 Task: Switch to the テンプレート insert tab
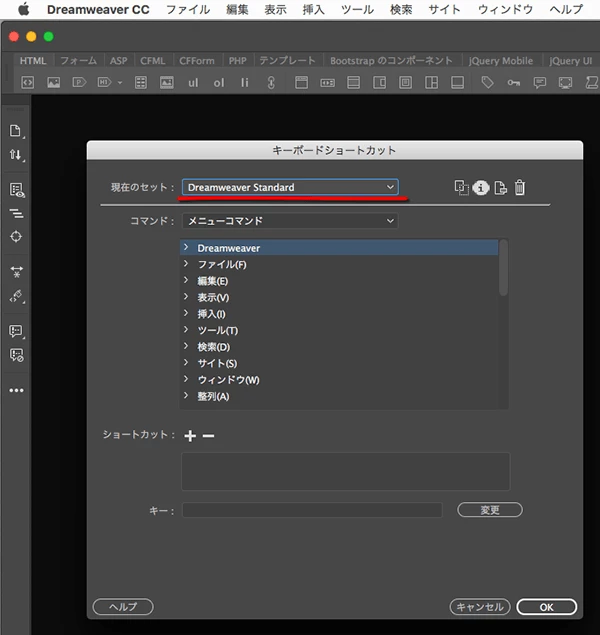pos(287,61)
